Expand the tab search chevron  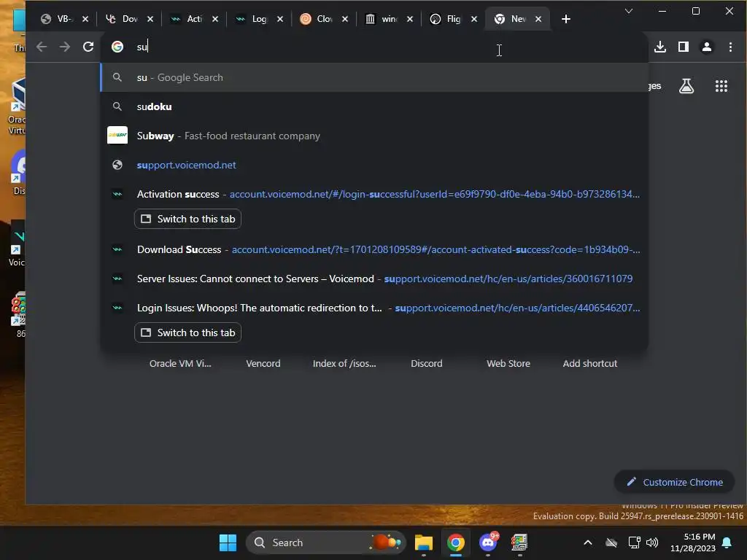(629, 11)
